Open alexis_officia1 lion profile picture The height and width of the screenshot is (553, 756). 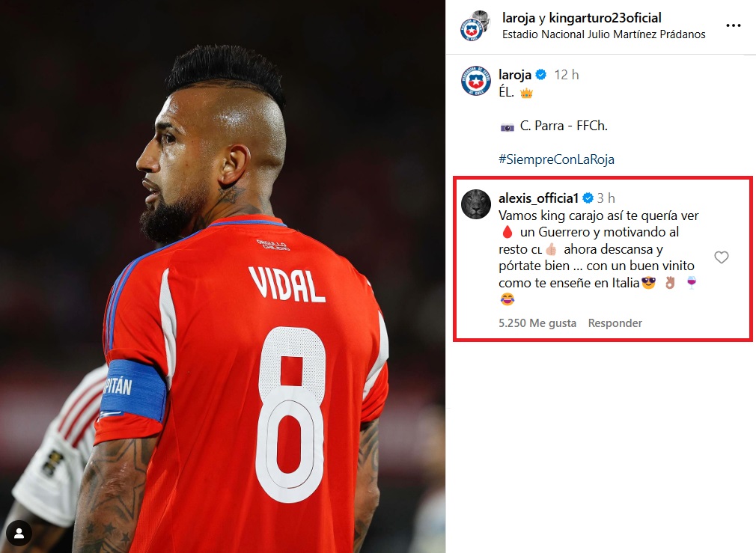coord(476,204)
